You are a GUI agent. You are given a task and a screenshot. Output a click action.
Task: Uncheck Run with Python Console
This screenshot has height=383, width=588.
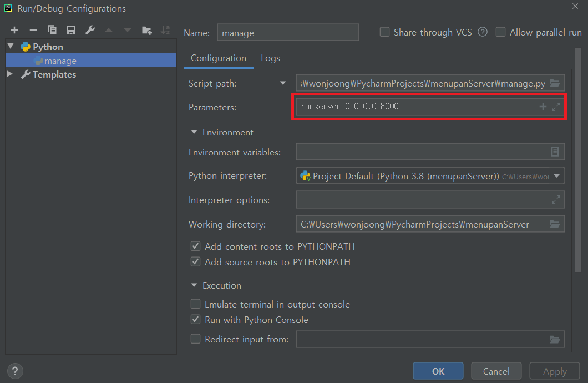195,320
